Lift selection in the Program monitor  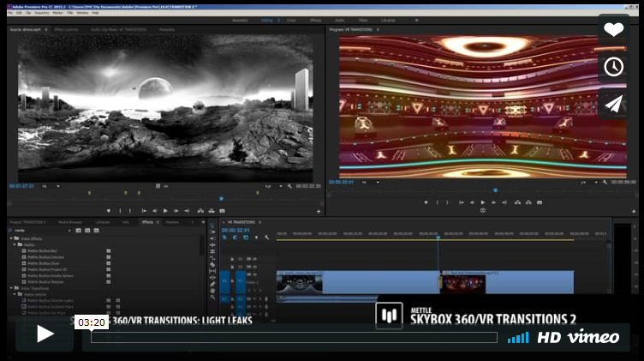[x=517, y=202]
